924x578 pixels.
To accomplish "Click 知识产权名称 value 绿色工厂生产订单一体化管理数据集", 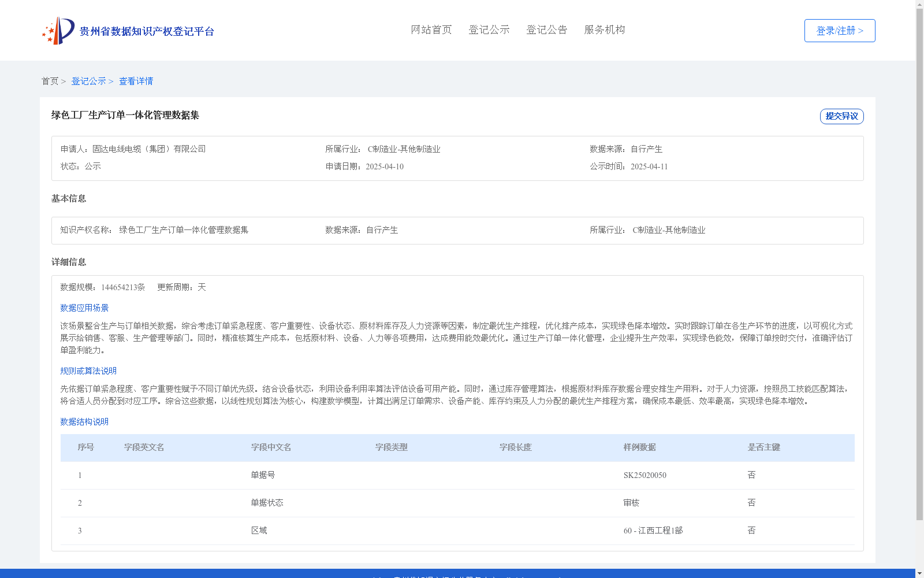I will click(x=184, y=230).
